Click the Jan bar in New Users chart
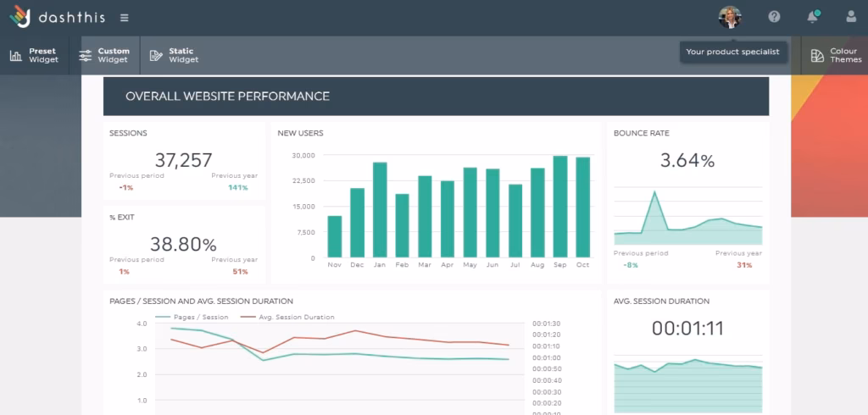This screenshot has width=868, height=415. pyautogui.click(x=380, y=209)
